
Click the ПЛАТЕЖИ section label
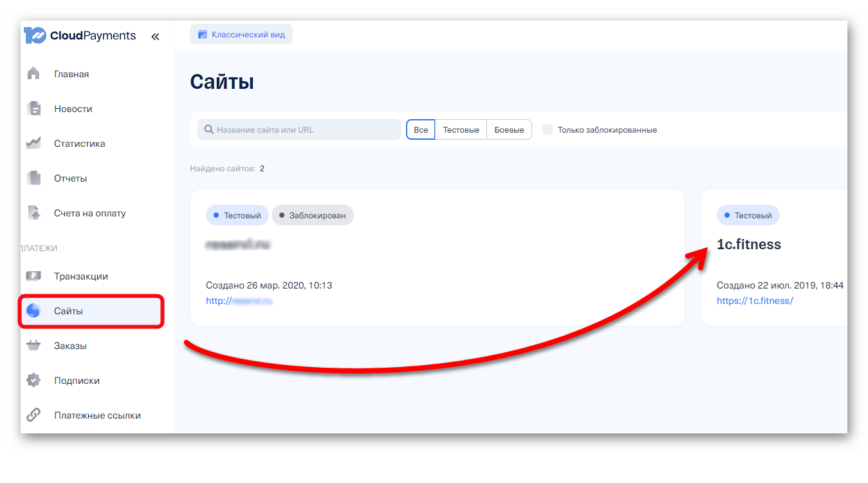tap(39, 248)
